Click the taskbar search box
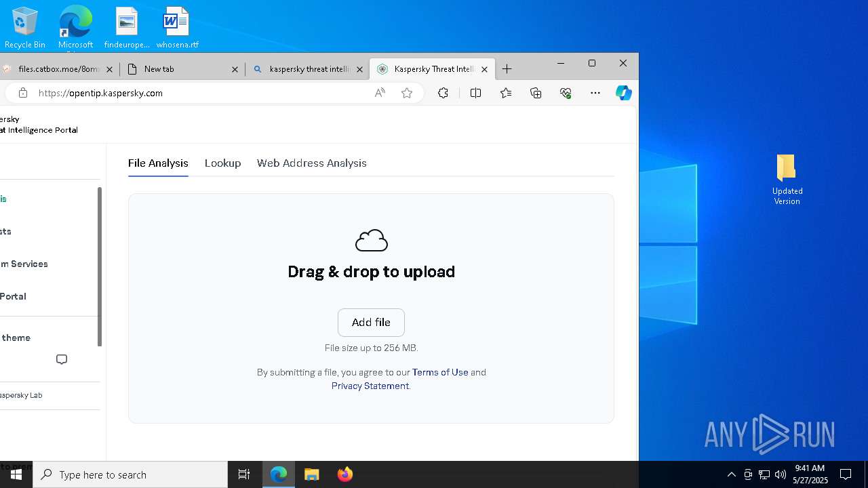868x488 pixels. pos(130,474)
